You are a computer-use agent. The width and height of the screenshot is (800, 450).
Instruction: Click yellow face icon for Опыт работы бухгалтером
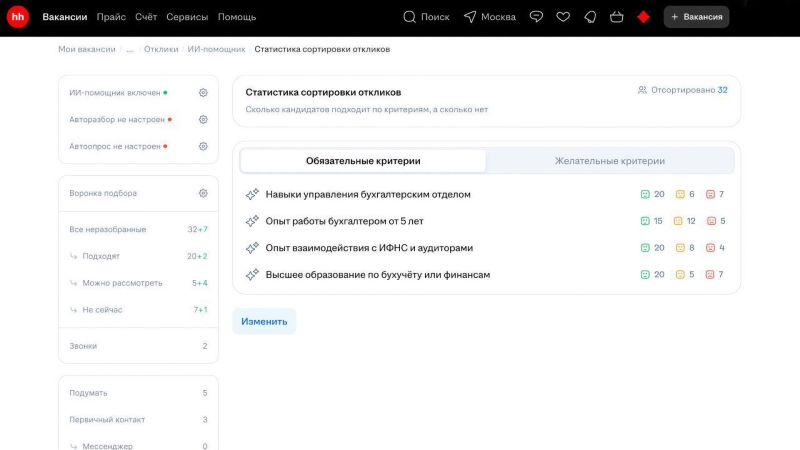coord(678,221)
